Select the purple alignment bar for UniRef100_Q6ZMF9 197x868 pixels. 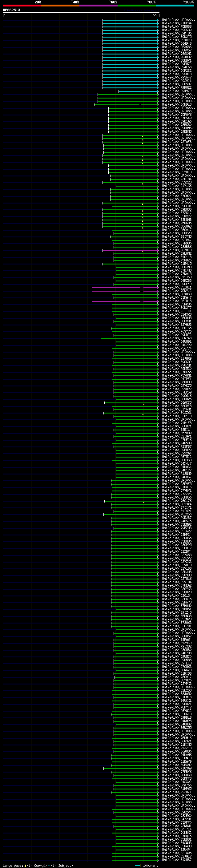pos(130,250)
